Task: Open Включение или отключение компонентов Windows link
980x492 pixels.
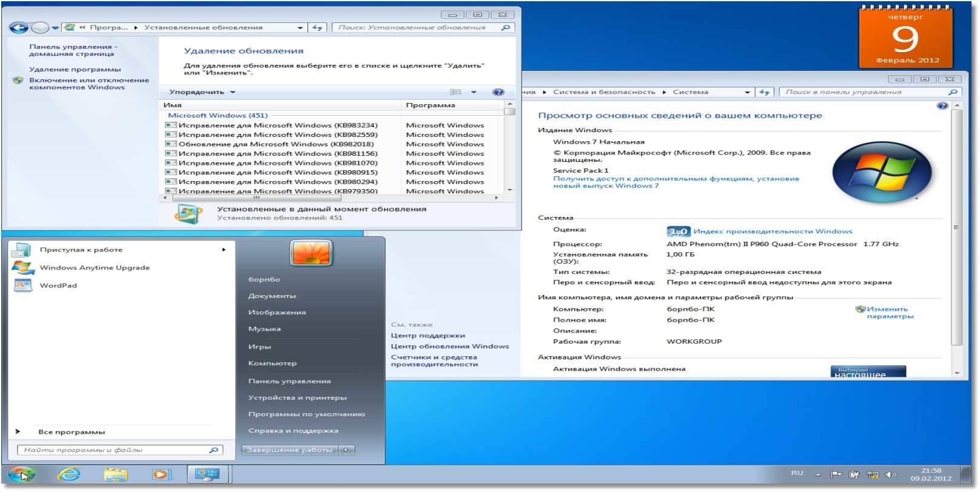Action: 89,84
